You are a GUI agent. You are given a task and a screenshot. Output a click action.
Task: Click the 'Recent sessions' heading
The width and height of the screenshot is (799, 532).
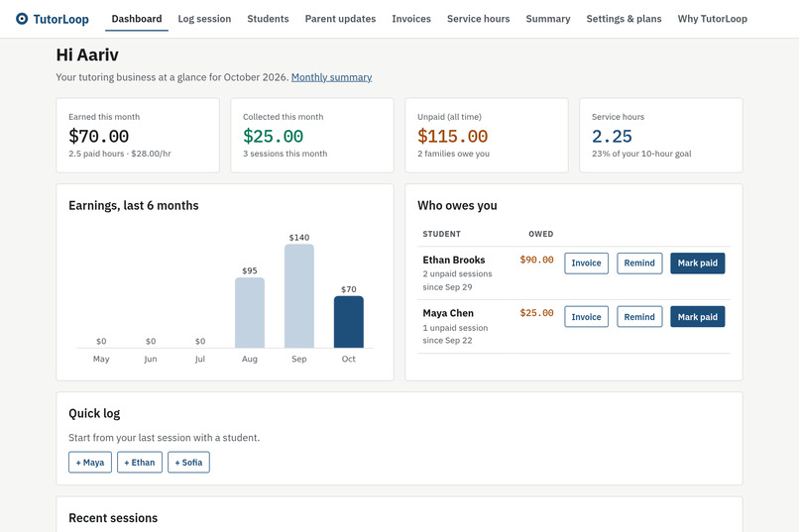(x=113, y=518)
